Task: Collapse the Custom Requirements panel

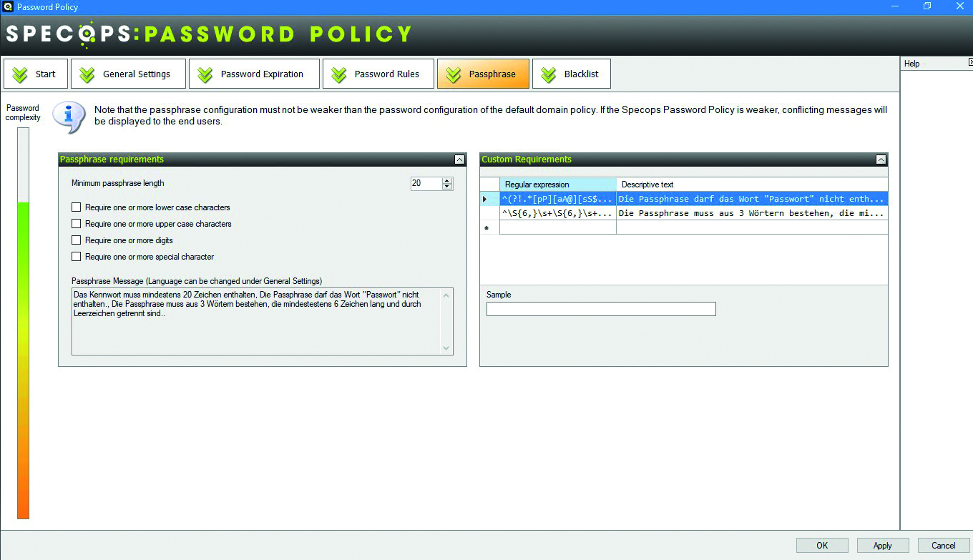Action: (881, 159)
